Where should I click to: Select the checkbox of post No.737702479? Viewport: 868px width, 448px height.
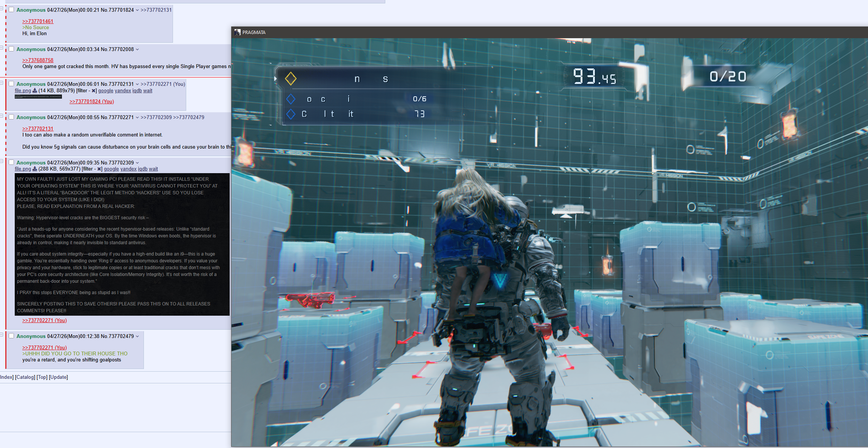tap(11, 336)
